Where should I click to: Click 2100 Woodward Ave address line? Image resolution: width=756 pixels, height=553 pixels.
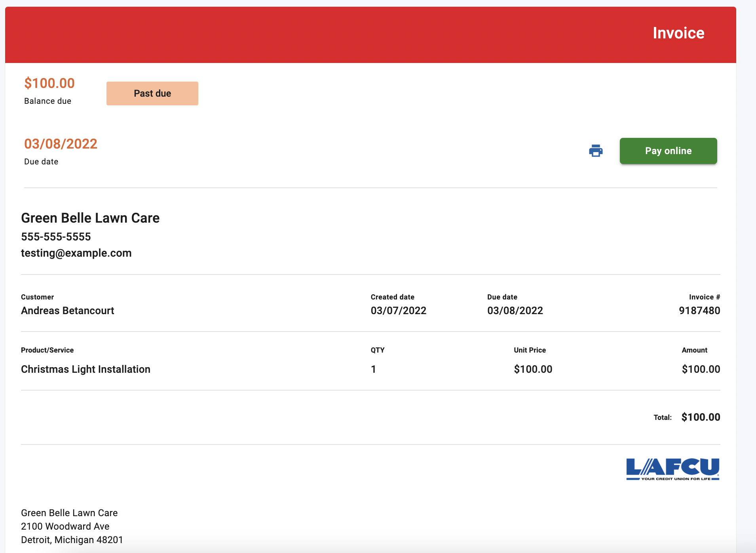[x=65, y=526]
